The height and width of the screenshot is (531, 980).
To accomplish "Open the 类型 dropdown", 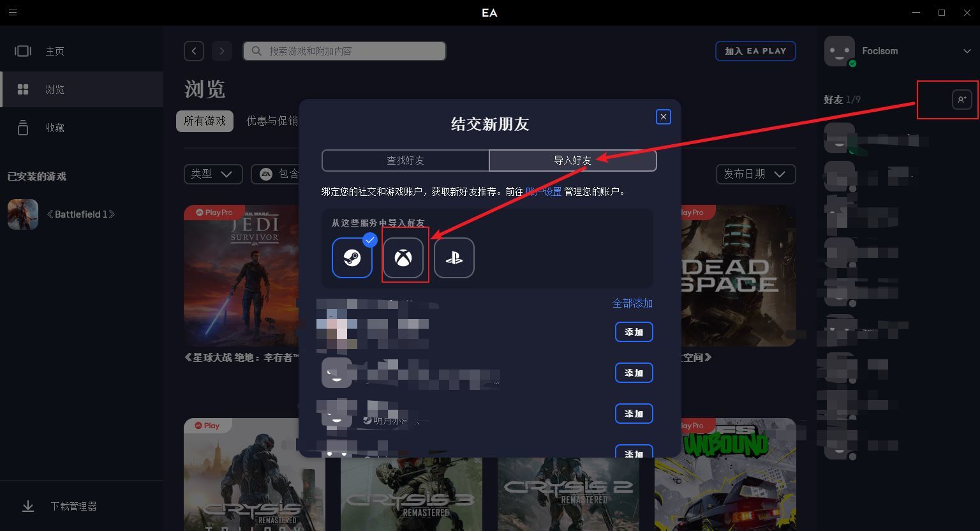I will click(x=212, y=174).
